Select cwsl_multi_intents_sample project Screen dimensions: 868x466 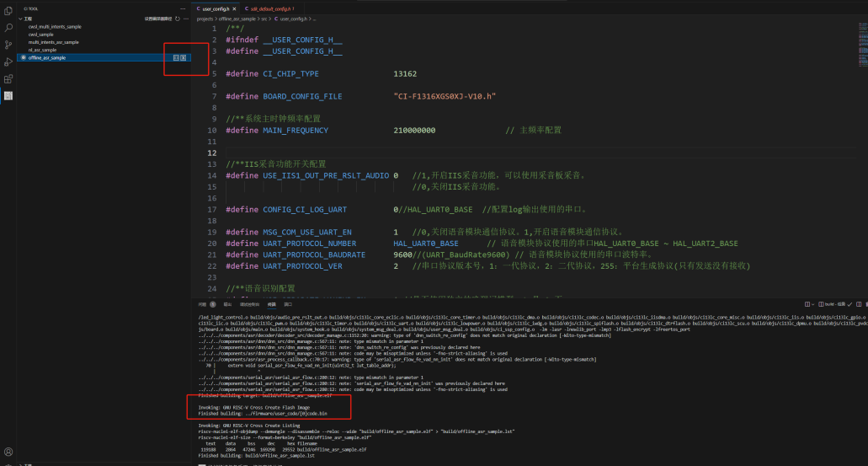(55, 27)
